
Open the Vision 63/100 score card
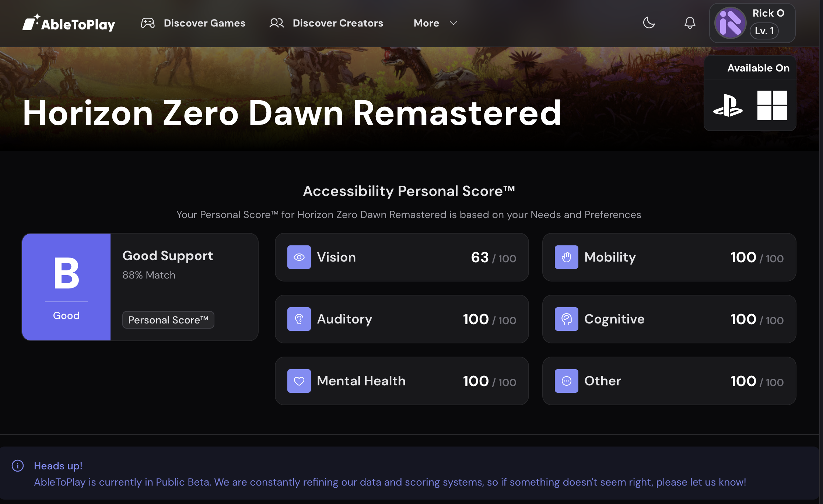[402, 257]
